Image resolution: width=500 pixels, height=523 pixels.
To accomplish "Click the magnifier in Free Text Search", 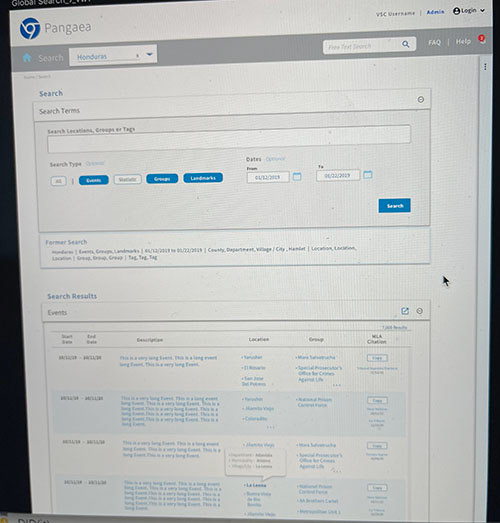I will coord(405,44).
